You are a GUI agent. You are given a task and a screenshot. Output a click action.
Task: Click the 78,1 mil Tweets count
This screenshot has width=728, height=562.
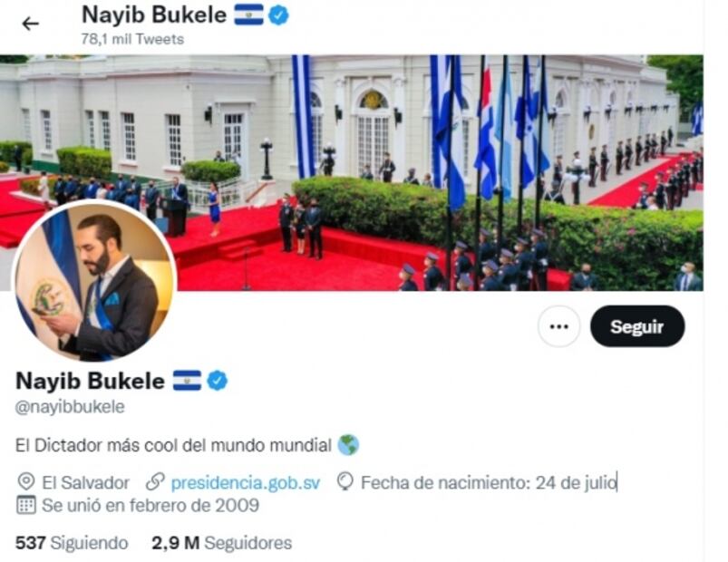pos(132,39)
